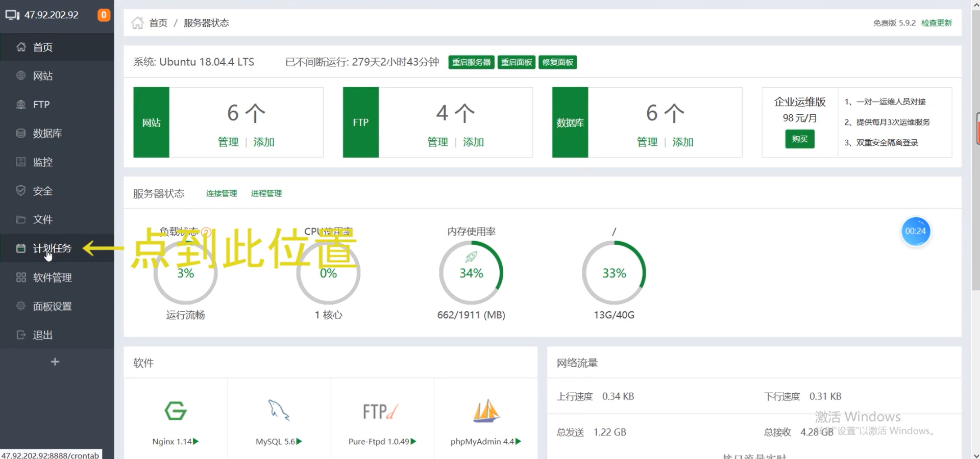
Task: Click the breadcrumb home icon
Action: [x=137, y=23]
